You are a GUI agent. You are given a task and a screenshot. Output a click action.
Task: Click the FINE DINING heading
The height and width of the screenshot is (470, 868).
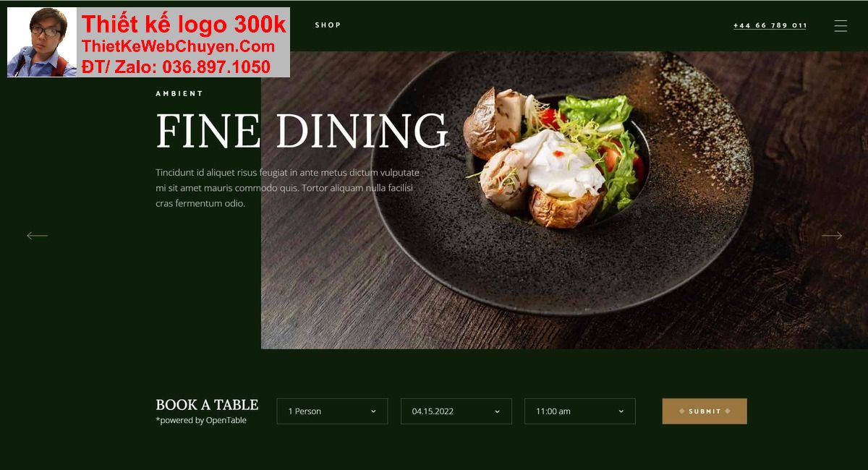tap(302, 131)
